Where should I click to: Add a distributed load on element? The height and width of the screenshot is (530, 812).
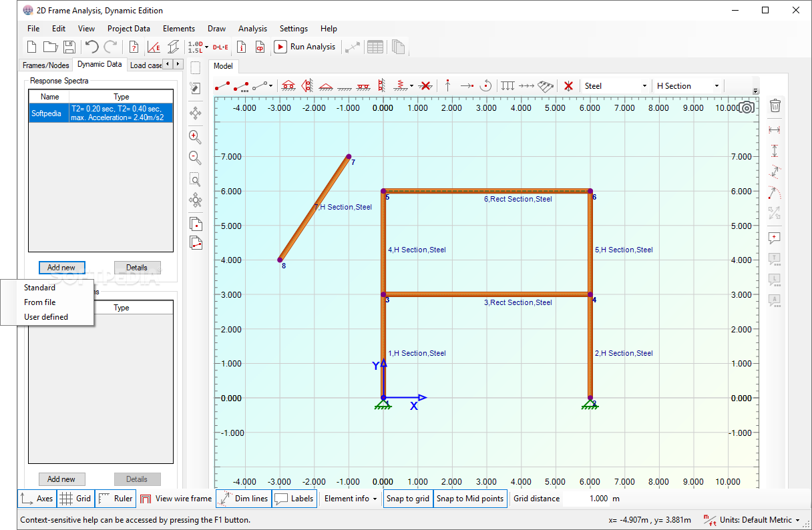click(x=508, y=86)
